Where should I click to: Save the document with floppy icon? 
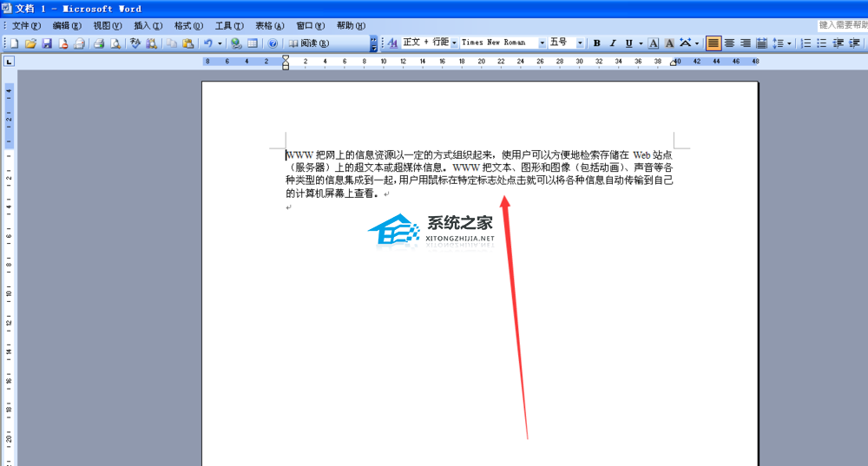click(47, 43)
